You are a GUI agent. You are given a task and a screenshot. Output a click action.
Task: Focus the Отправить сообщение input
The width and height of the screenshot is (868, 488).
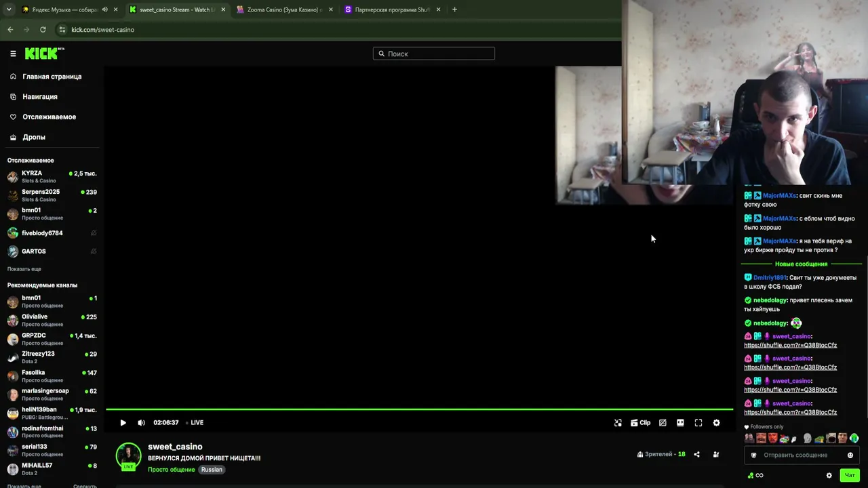pos(801,455)
